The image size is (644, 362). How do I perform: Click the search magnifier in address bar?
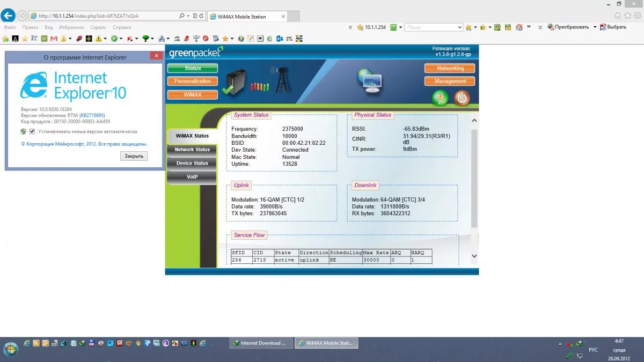182,16
